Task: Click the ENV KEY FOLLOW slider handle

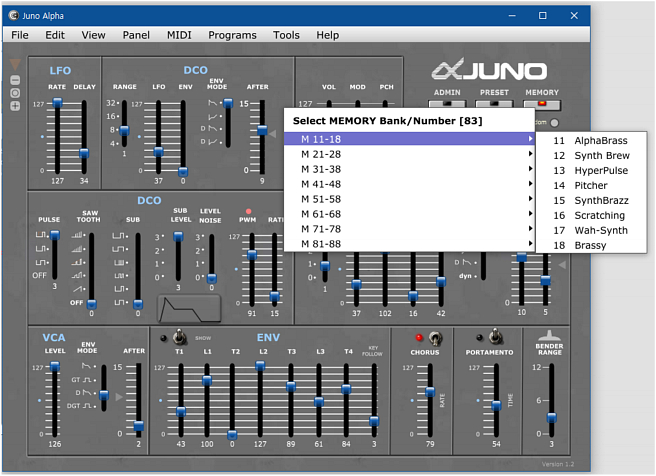Action: point(374,421)
